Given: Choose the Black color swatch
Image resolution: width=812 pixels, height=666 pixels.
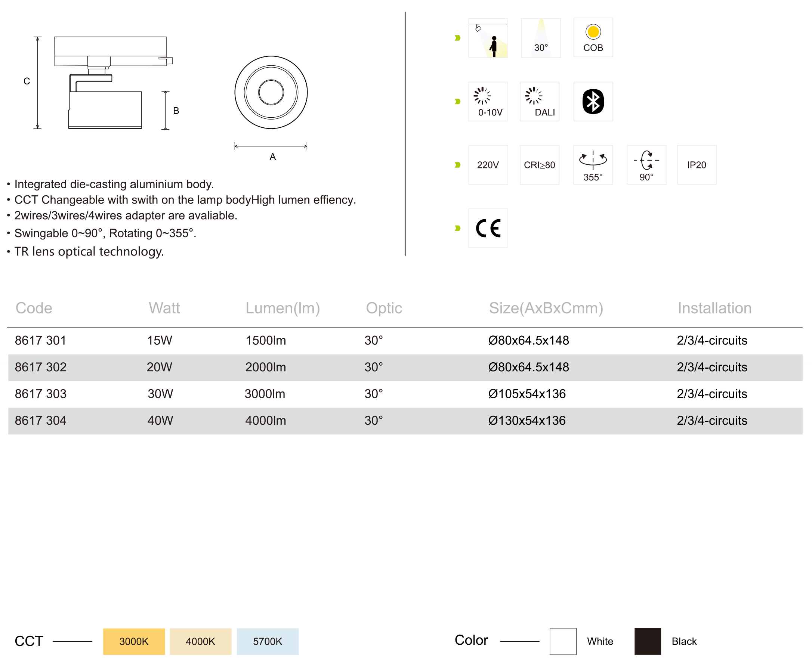Looking at the screenshot, I should tap(647, 641).
